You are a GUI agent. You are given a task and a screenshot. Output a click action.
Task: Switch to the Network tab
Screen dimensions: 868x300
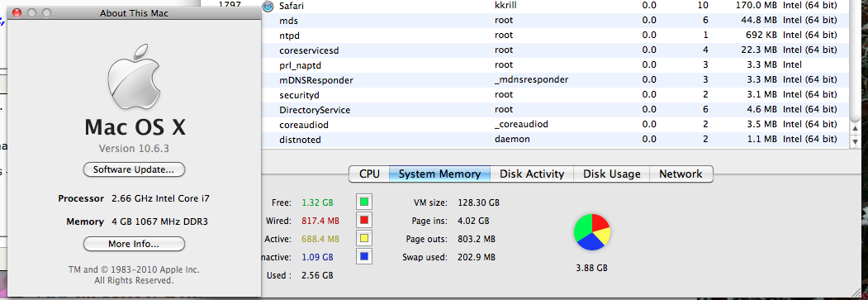[681, 174]
